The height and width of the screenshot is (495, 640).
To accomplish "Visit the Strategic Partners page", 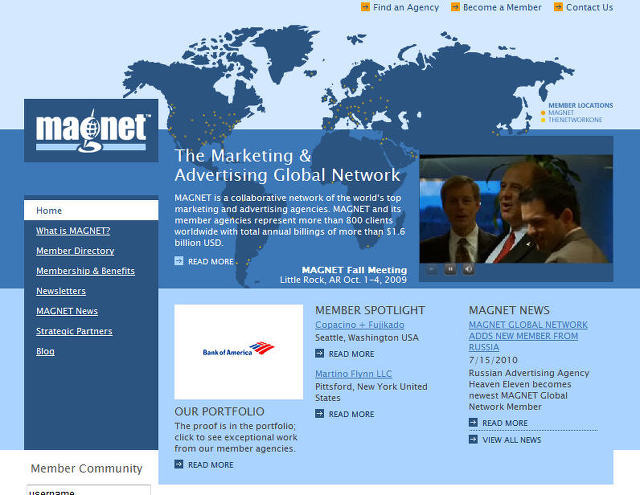I will coord(74,331).
